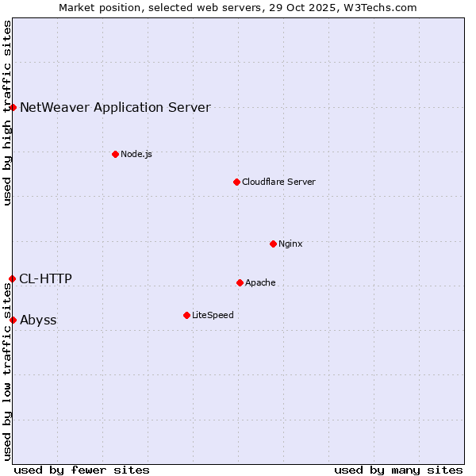Click the Apache text label
The height and width of the screenshot is (476, 476).
[x=260, y=282]
